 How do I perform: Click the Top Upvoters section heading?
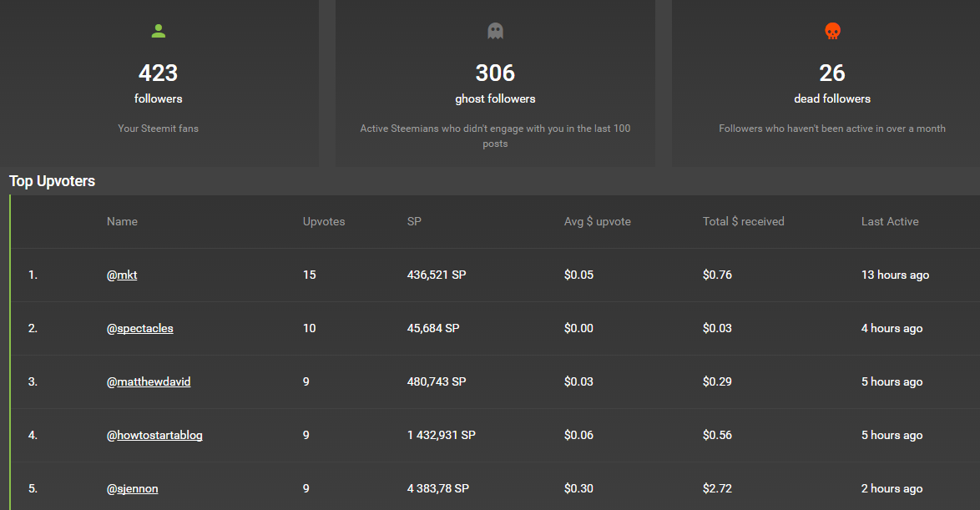[x=53, y=181]
